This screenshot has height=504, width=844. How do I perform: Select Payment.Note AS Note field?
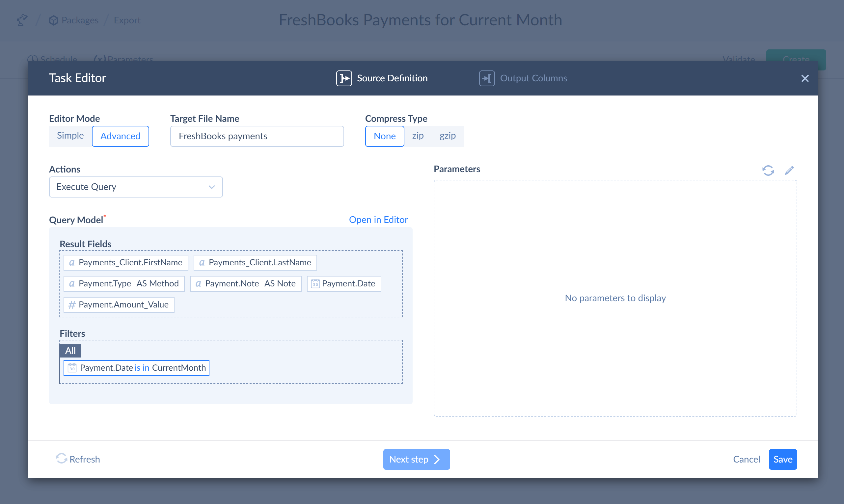pyautogui.click(x=246, y=283)
